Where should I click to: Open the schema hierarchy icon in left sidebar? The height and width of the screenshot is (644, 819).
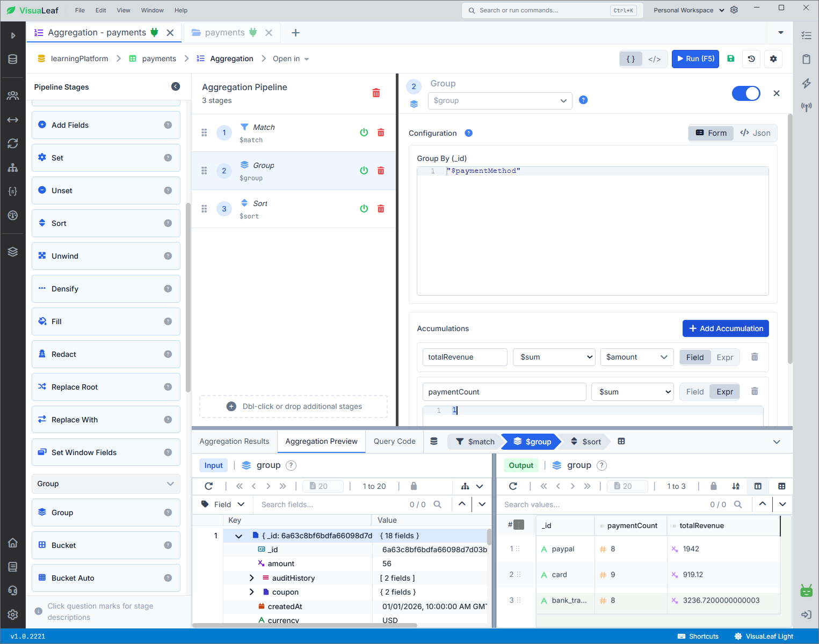13,167
